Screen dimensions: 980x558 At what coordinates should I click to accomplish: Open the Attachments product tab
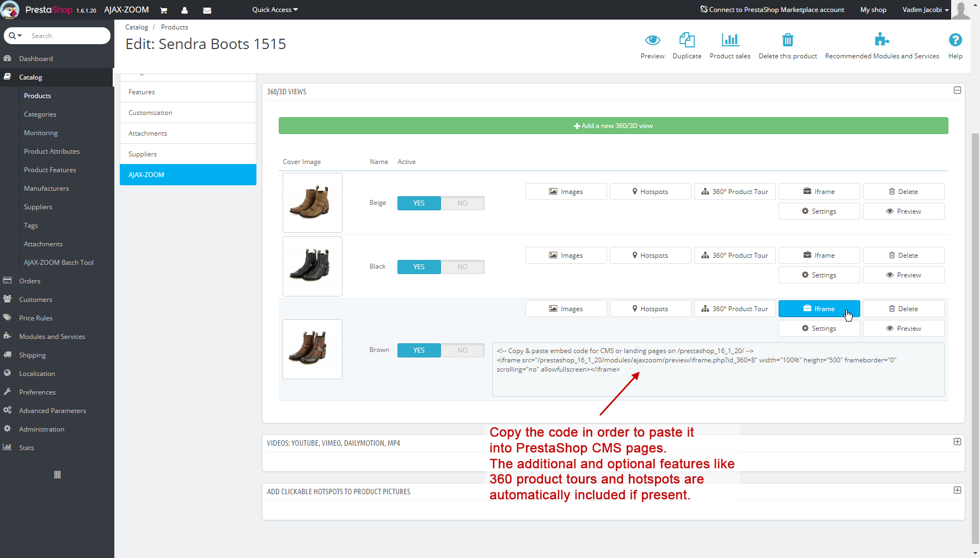click(x=188, y=134)
